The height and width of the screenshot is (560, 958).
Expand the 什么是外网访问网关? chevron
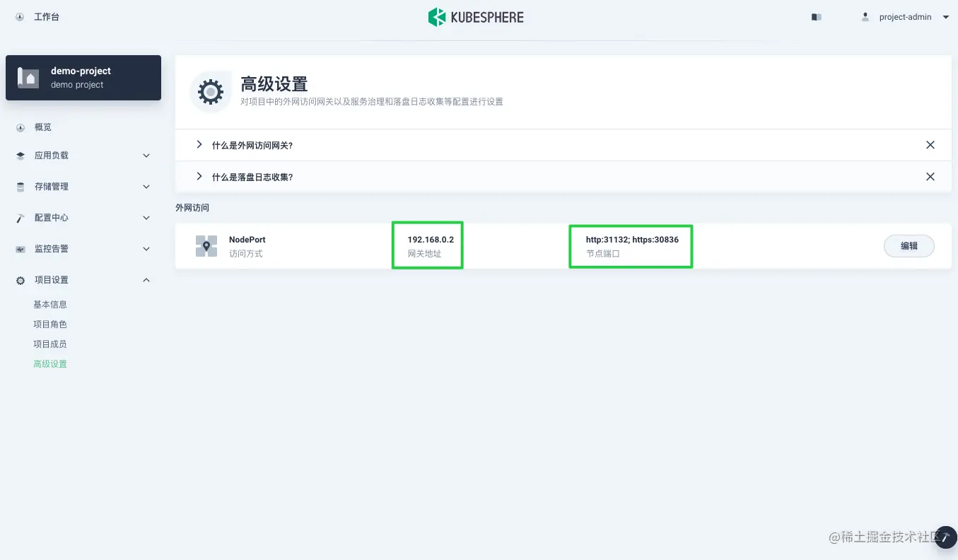pyautogui.click(x=199, y=145)
